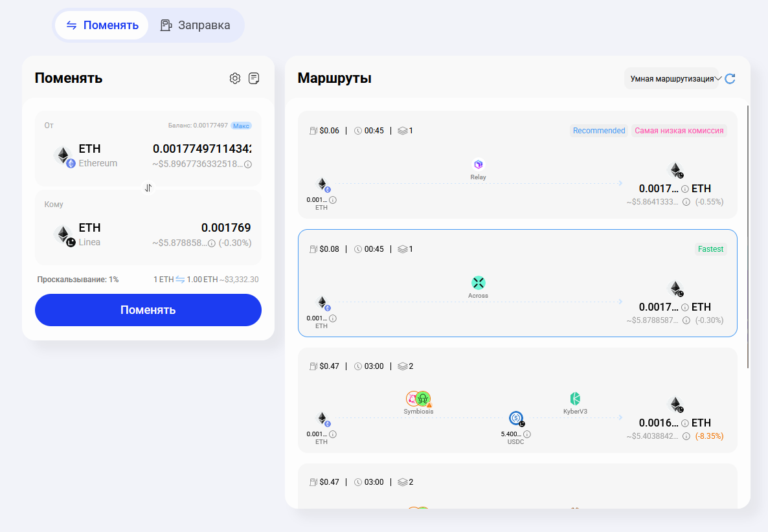Select the Across protocol icon
The height and width of the screenshot is (532, 768).
click(x=478, y=283)
